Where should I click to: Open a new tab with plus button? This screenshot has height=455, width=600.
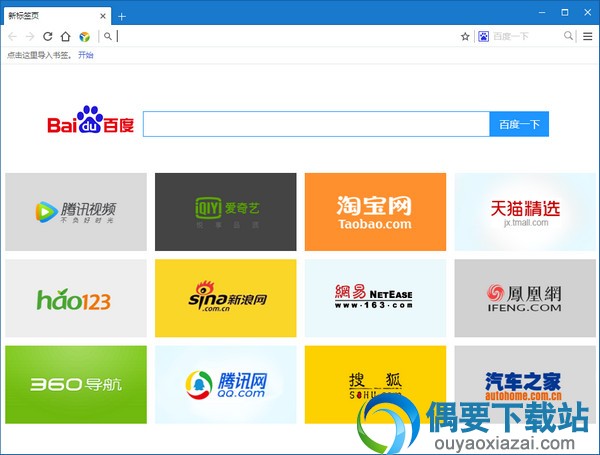click(x=122, y=16)
